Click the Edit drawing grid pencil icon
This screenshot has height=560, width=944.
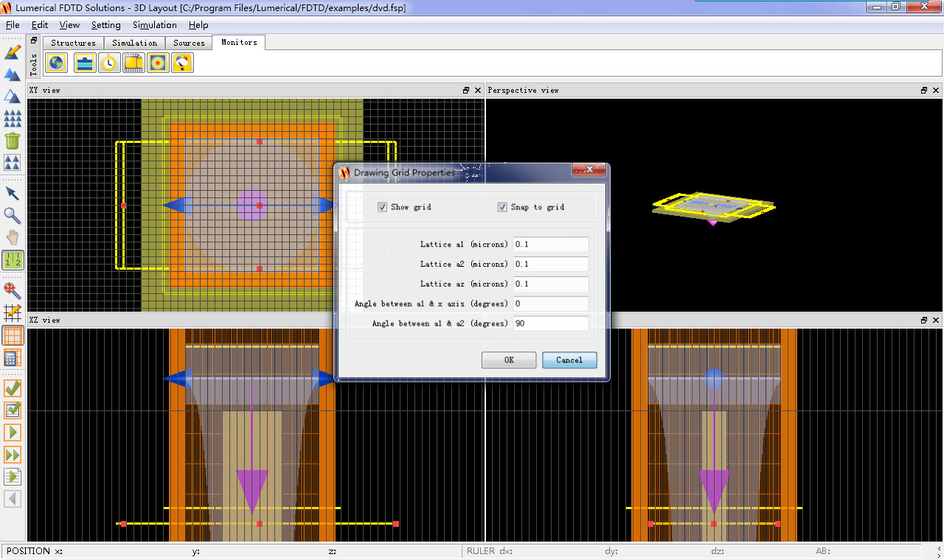(x=13, y=313)
